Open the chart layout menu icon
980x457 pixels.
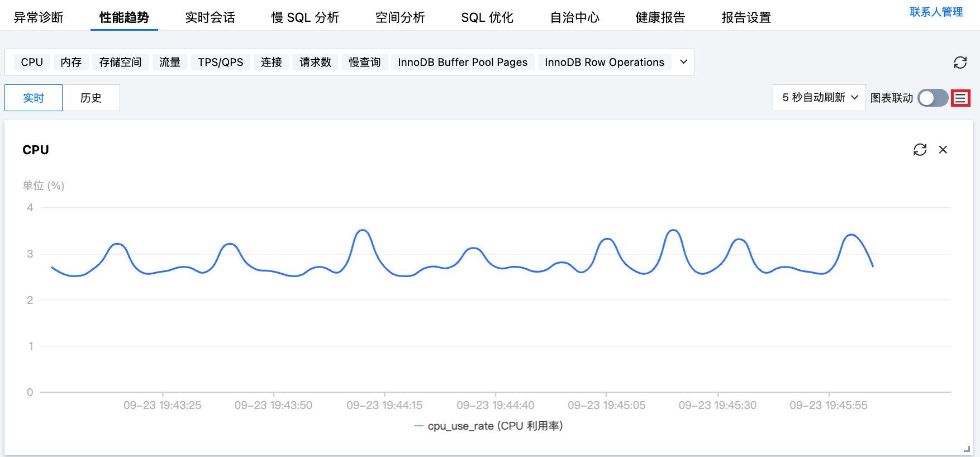click(960, 98)
